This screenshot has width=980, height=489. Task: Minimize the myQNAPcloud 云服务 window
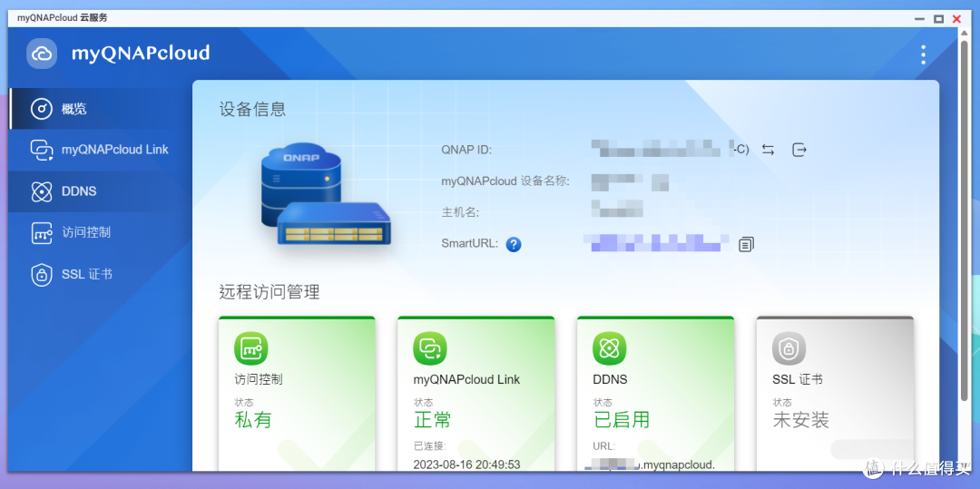click(920, 19)
